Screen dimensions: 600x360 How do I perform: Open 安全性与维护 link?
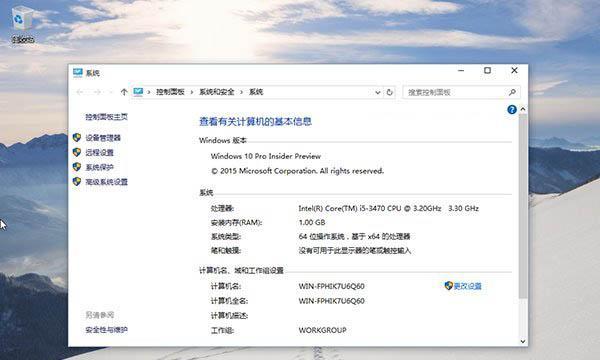pyautogui.click(x=106, y=329)
